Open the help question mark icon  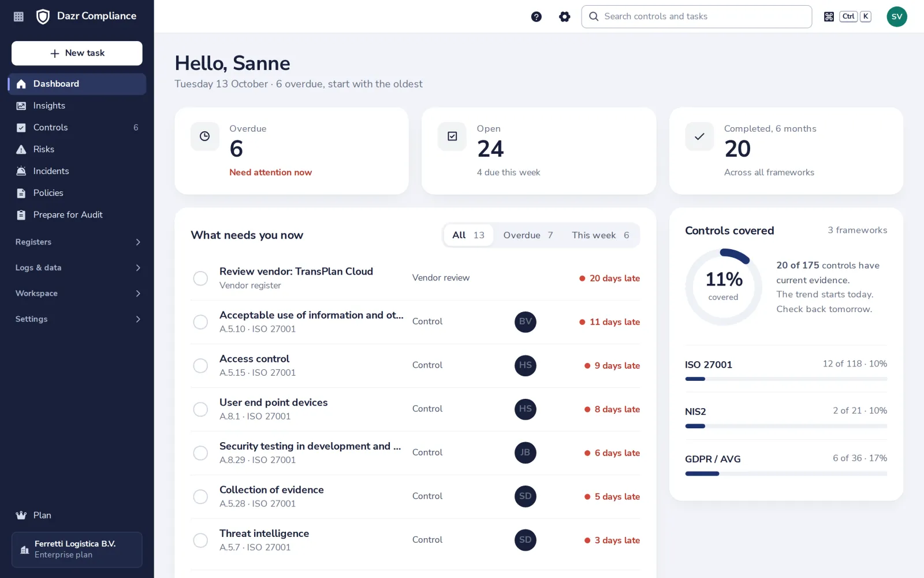coord(536,17)
